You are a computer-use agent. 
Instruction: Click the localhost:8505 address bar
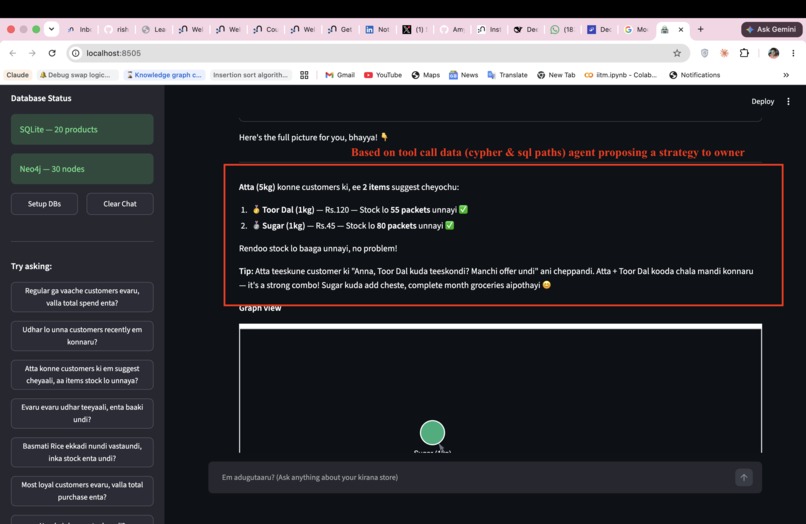pyautogui.click(x=378, y=53)
